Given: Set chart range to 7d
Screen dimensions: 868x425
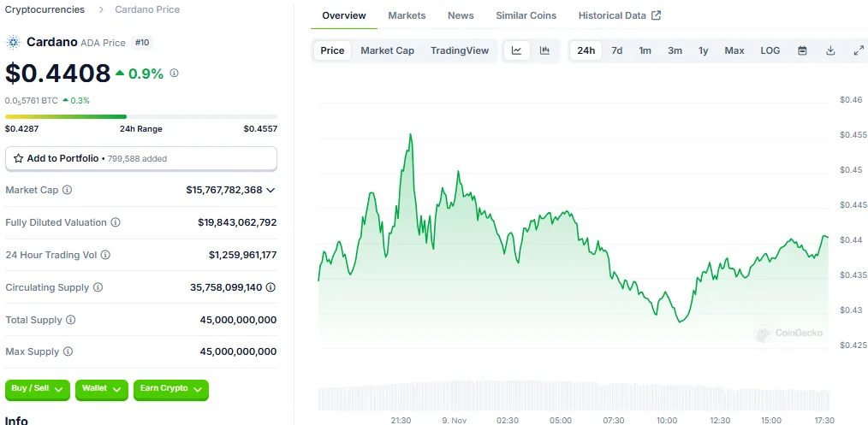Looking at the screenshot, I should coord(616,50).
